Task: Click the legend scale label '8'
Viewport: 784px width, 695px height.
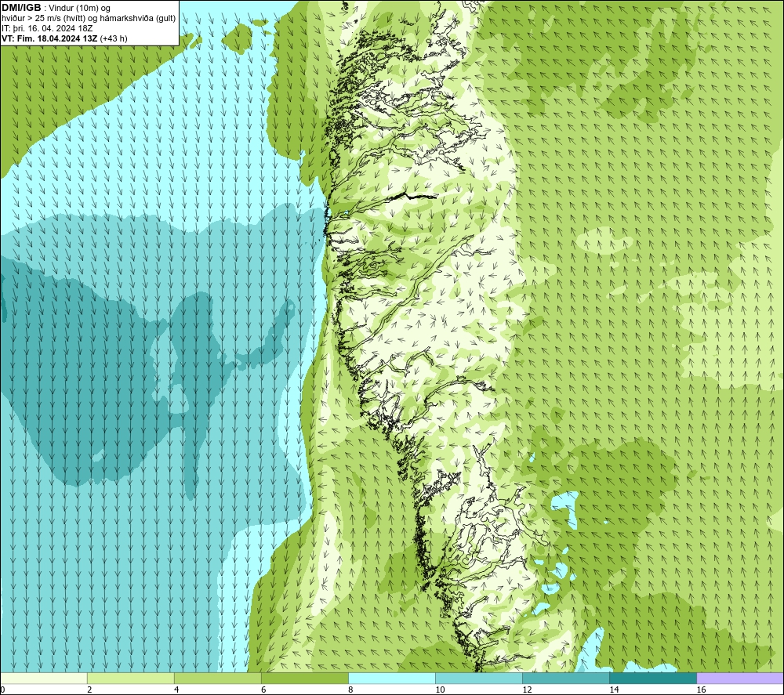Action: (350, 690)
